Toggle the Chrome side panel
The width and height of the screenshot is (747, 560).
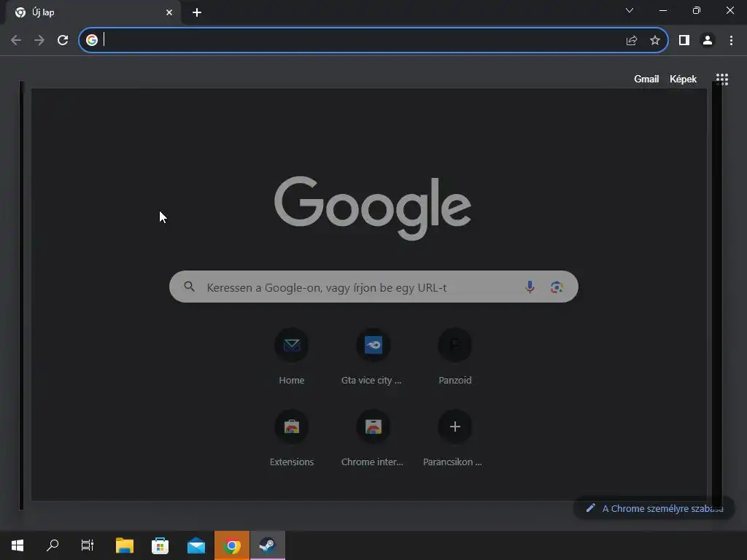684,41
